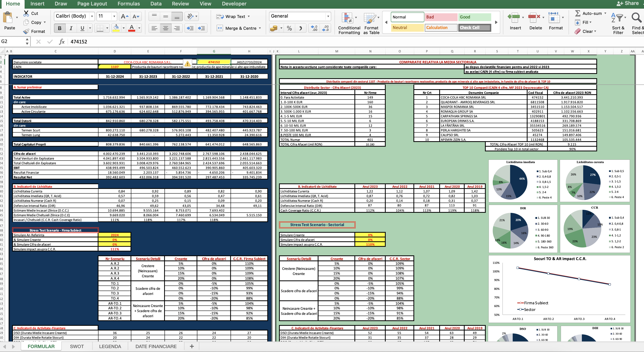The height and width of the screenshot is (352, 644).
Task: Select the Format painter brush
Action: 26,31
